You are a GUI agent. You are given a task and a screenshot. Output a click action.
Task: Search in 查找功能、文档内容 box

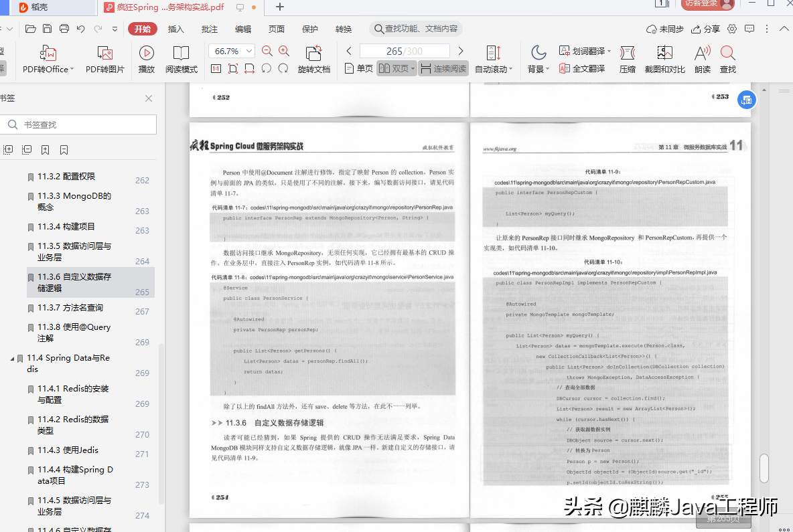click(x=416, y=29)
